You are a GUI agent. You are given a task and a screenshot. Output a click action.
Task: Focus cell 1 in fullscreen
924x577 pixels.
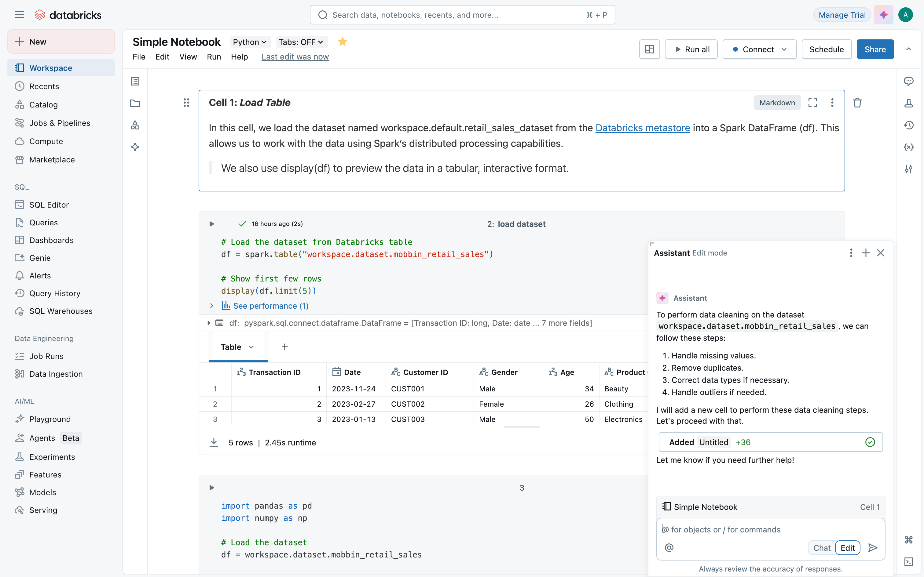(x=812, y=103)
